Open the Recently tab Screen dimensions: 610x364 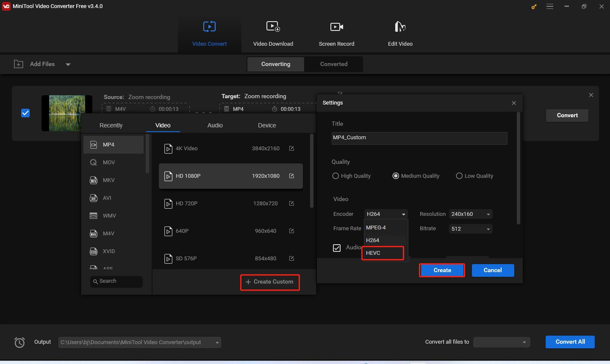[x=111, y=125]
